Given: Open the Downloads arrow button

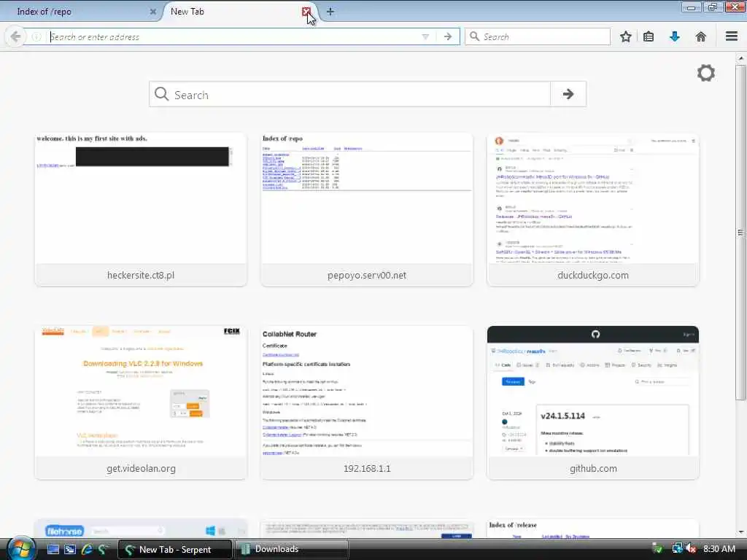Looking at the screenshot, I should pyautogui.click(x=675, y=36).
